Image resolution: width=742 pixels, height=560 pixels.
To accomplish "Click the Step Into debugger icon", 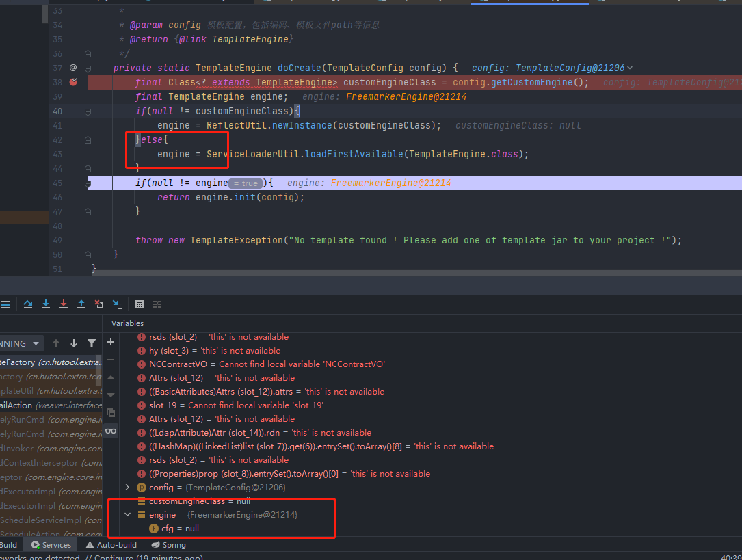I will (45, 304).
